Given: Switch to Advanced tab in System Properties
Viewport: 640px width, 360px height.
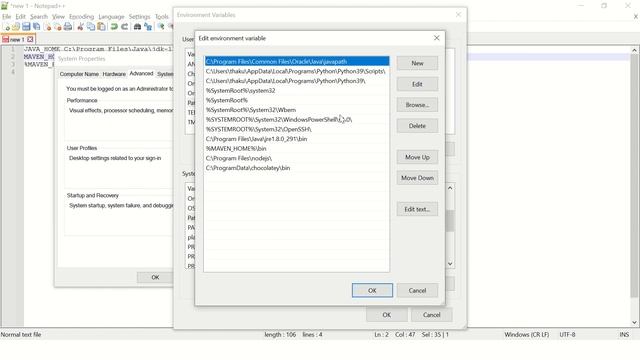Looking at the screenshot, I should pos(141,73).
